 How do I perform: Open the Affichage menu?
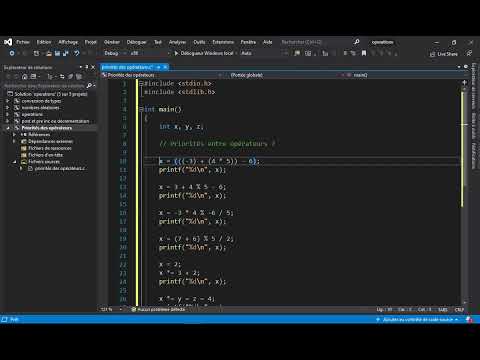point(68,42)
